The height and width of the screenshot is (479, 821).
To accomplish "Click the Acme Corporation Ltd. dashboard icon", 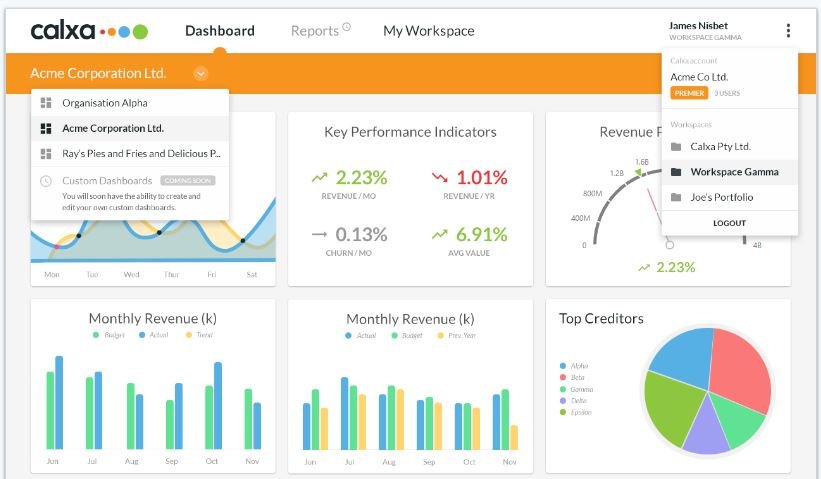I will coord(46,128).
